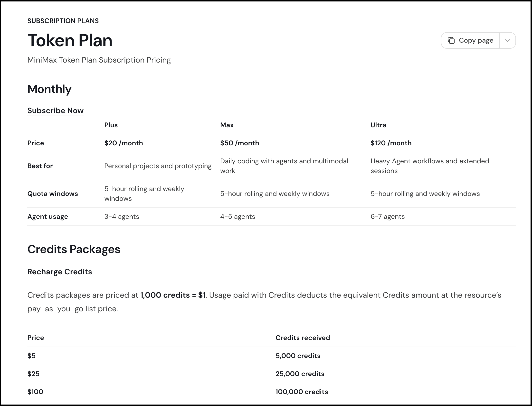This screenshot has height=406, width=532.
Task: Click the $20 /month price cell
Action: (x=124, y=143)
